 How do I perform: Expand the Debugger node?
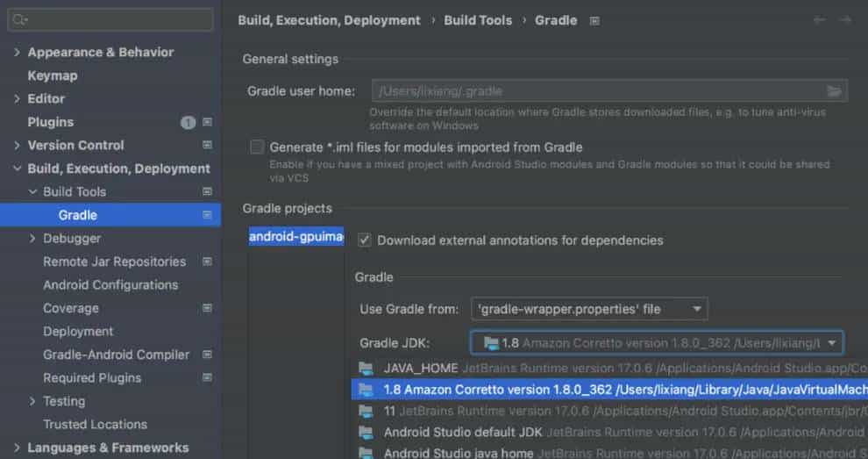pyautogui.click(x=32, y=239)
